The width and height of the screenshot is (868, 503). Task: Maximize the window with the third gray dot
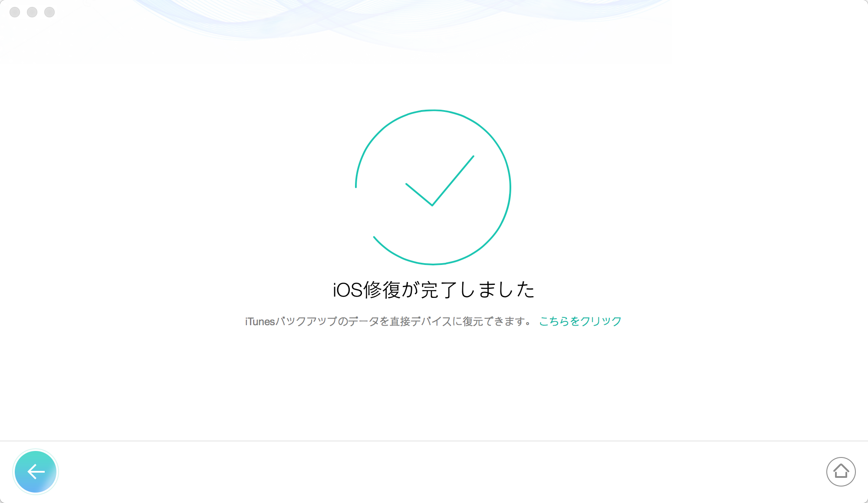tap(49, 12)
